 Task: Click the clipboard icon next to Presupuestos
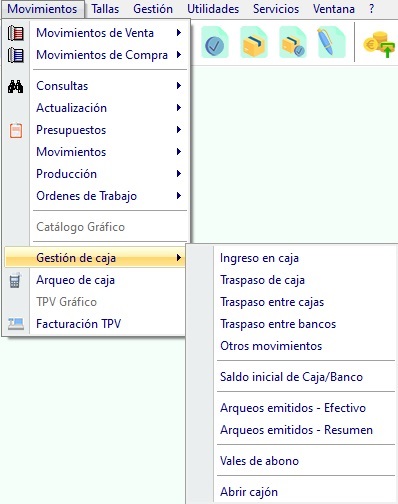coord(16,130)
